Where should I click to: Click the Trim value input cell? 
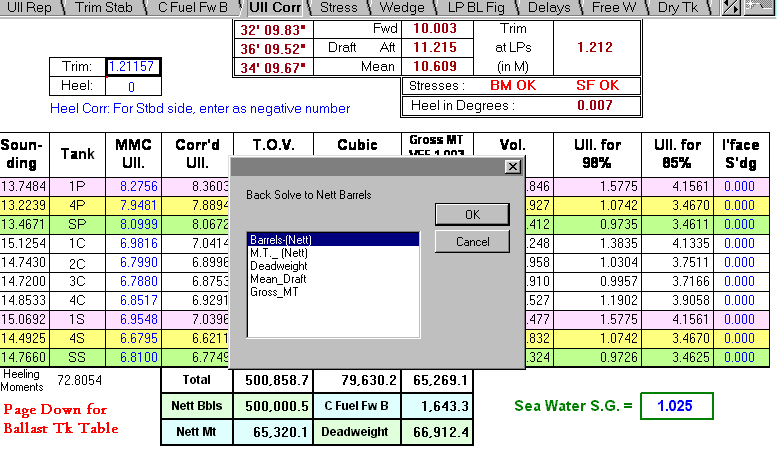click(x=132, y=67)
